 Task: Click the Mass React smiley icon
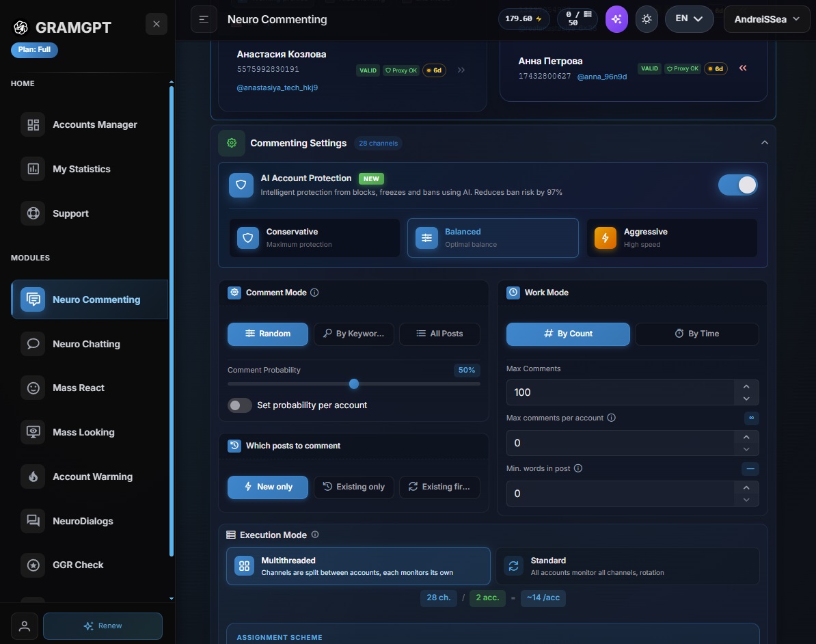point(33,388)
